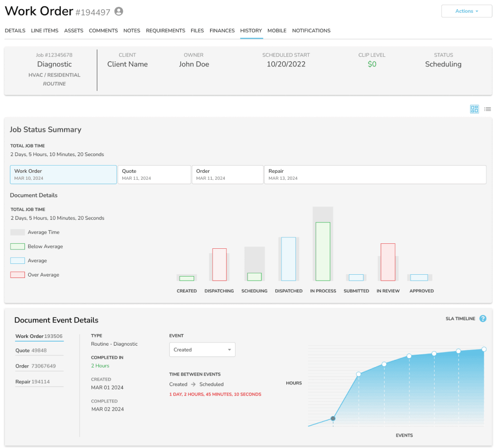Viewport: 496px width, 448px height.
Task: Select Order 73067649 document entry
Action: [36, 366]
